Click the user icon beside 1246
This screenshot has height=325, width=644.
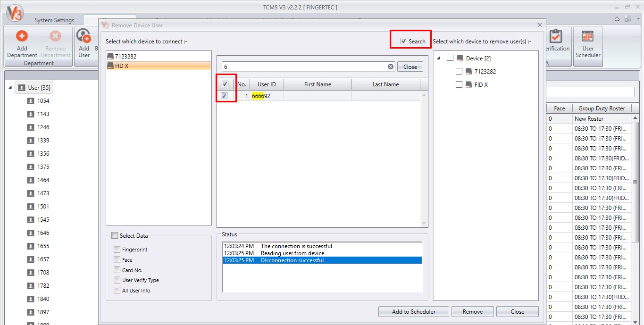pos(31,127)
